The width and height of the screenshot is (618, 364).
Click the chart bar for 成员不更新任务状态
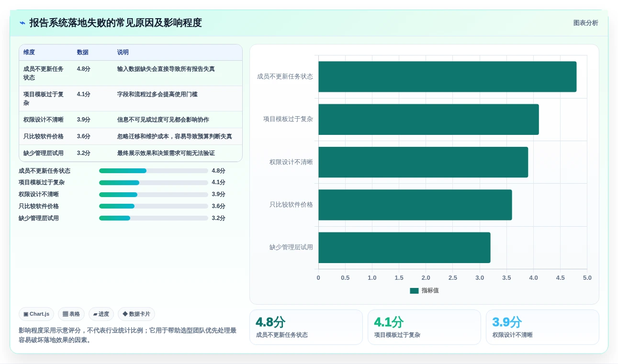(447, 77)
